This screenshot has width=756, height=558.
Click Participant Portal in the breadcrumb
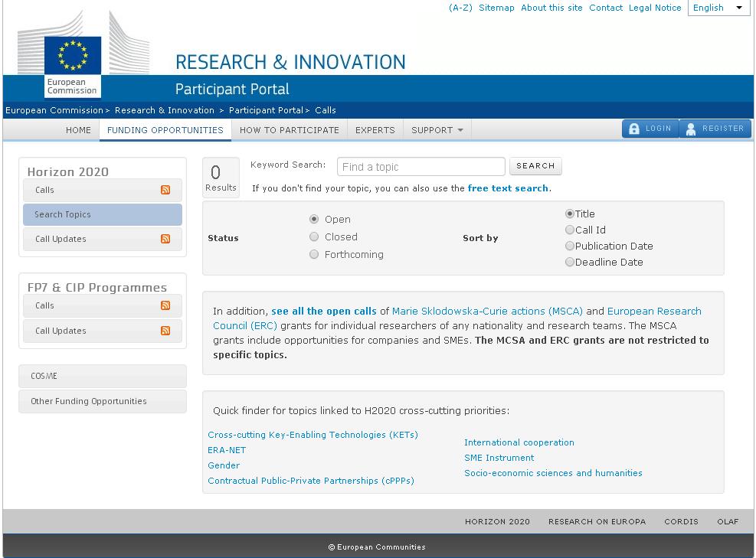coord(266,110)
